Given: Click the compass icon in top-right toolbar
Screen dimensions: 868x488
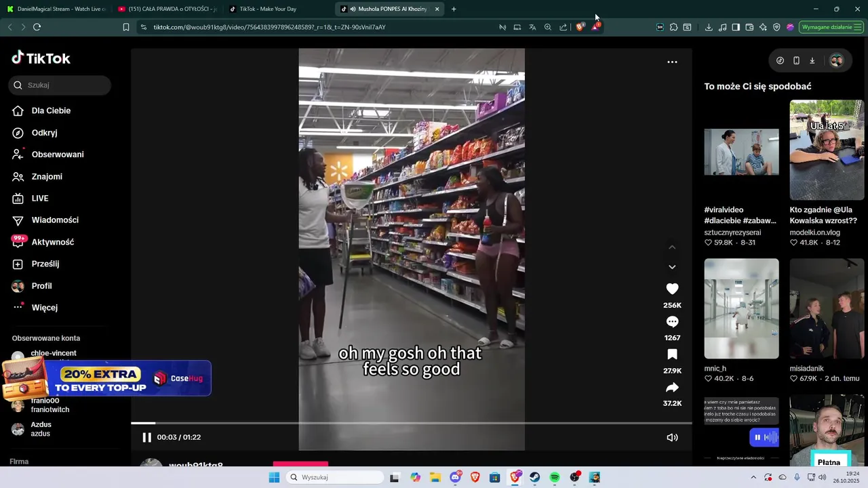Looking at the screenshot, I should click(x=780, y=60).
